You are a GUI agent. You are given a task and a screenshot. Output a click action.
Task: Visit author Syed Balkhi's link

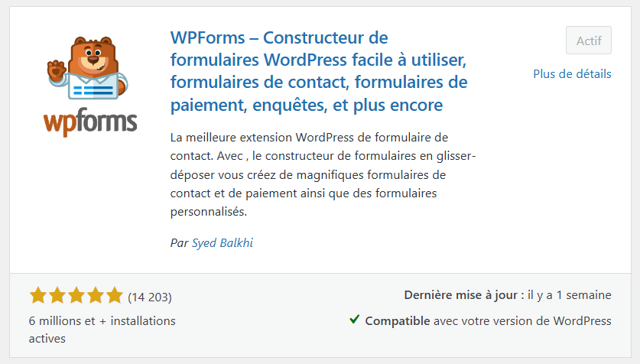click(223, 242)
